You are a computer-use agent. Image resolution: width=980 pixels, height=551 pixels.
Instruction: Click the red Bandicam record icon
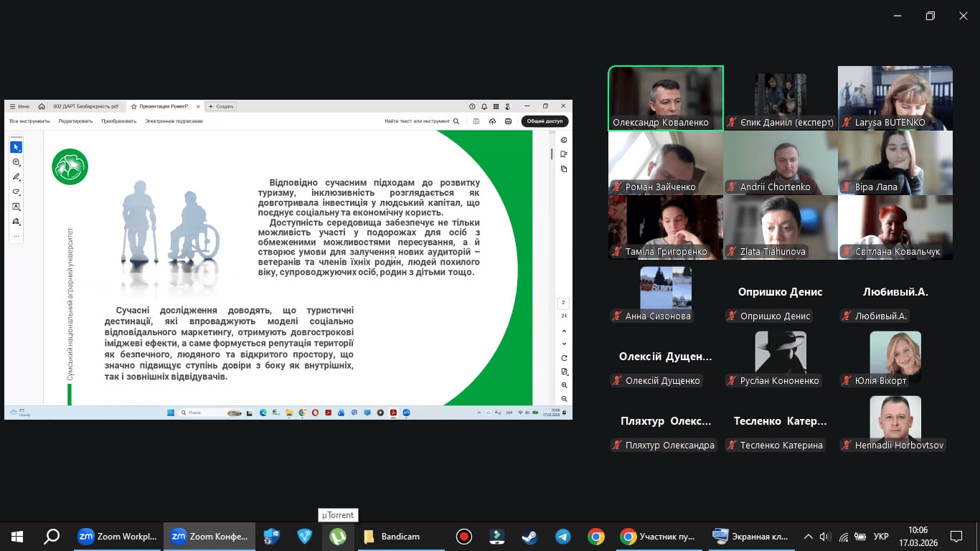pyautogui.click(x=463, y=537)
